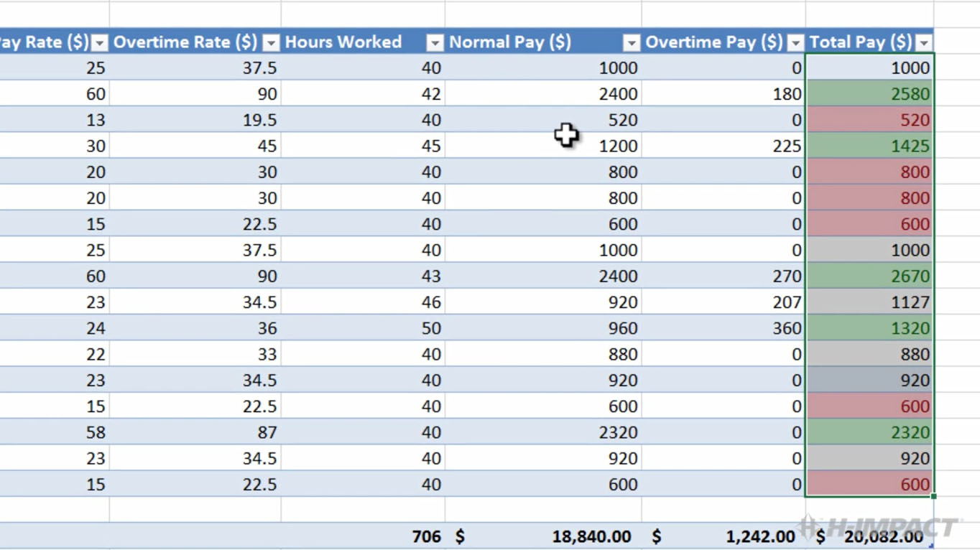980x550 pixels.
Task: Select the Hours Worked header text
Action: click(x=343, y=42)
